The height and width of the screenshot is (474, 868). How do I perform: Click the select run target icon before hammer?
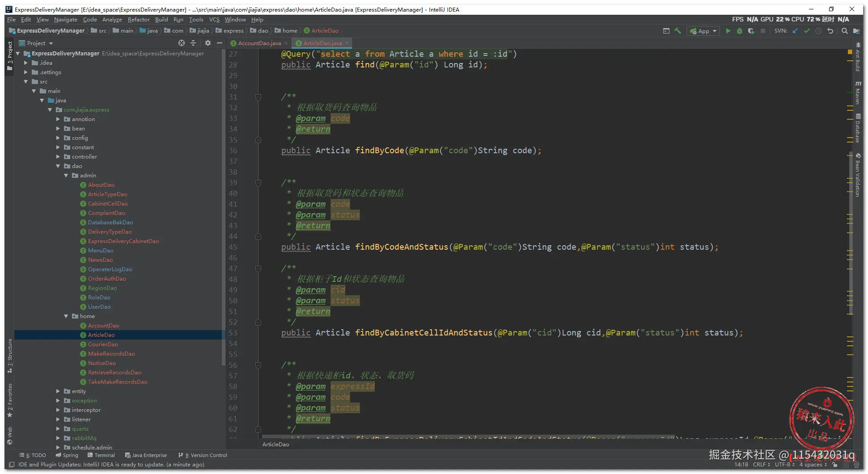(666, 31)
